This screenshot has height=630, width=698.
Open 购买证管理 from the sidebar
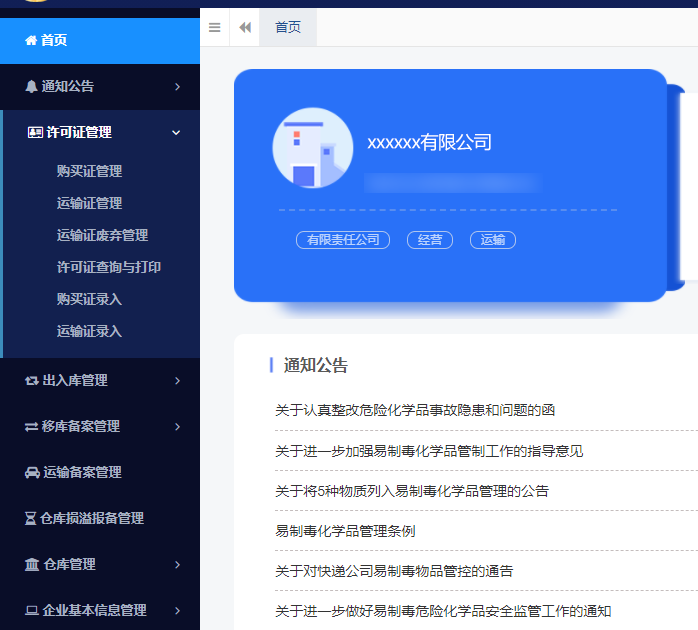(x=89, y=171)
